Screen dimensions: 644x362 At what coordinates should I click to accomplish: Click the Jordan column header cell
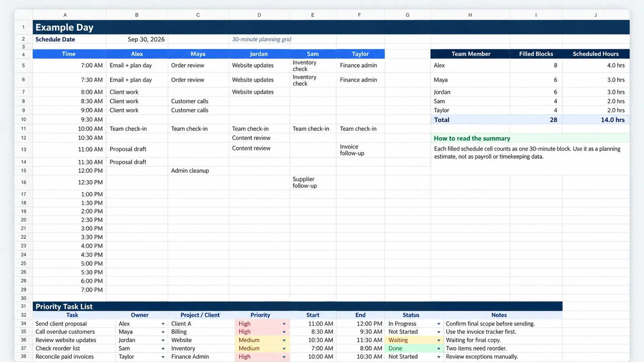tap(259, 54)
